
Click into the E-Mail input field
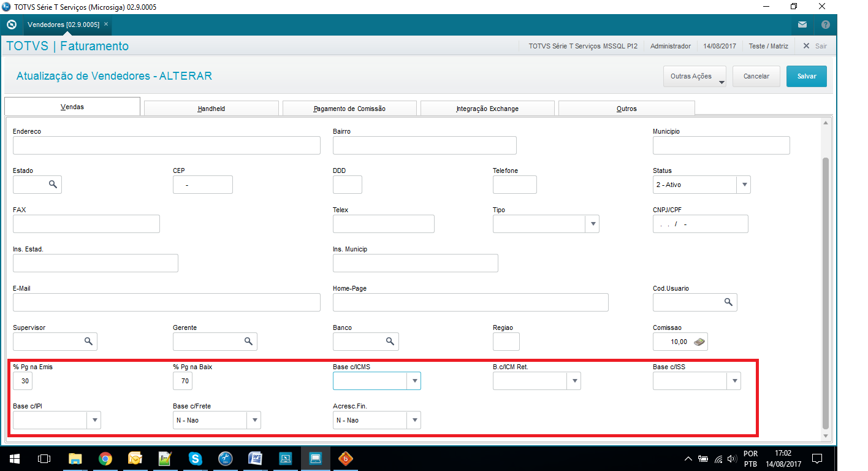(x=166, y=302)
